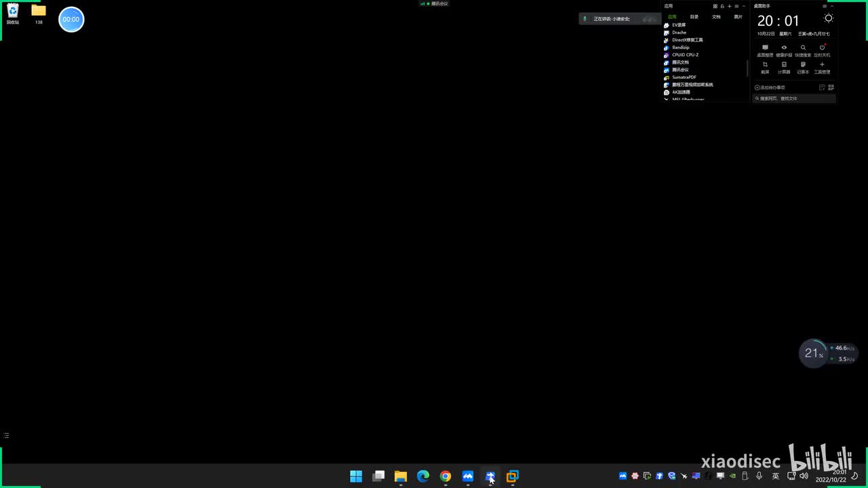Switch to the 目录 tab
868x488 pixels.
click(x=694, y=17)
